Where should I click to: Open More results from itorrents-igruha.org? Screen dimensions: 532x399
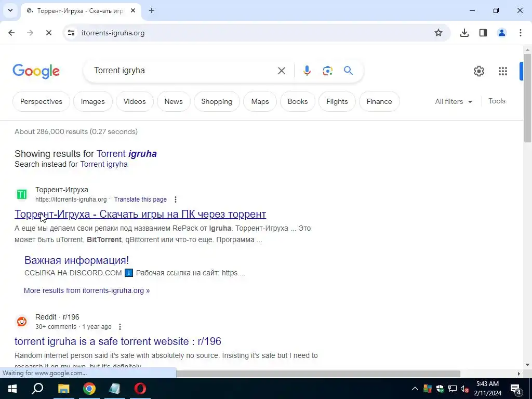87,290
